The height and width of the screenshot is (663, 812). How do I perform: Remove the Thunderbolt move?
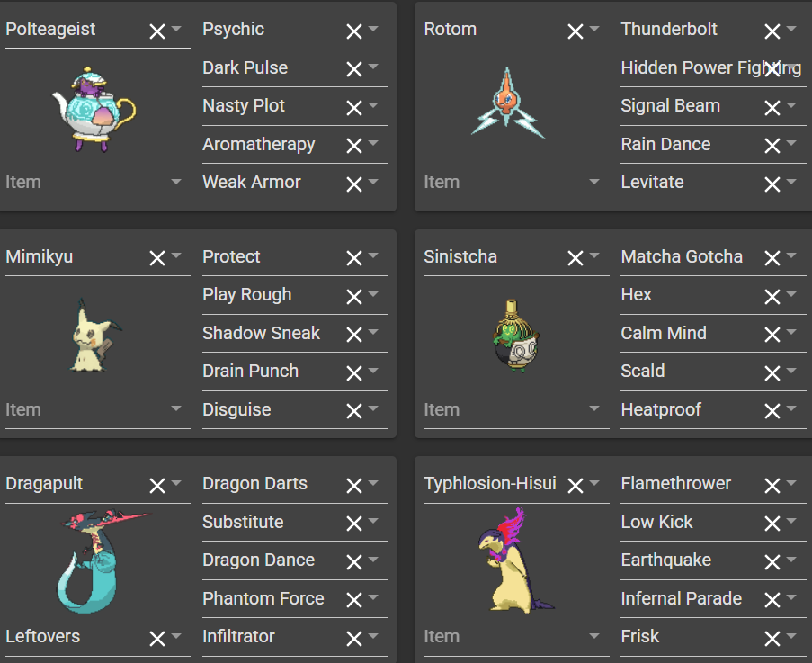(x=772, y=31)
